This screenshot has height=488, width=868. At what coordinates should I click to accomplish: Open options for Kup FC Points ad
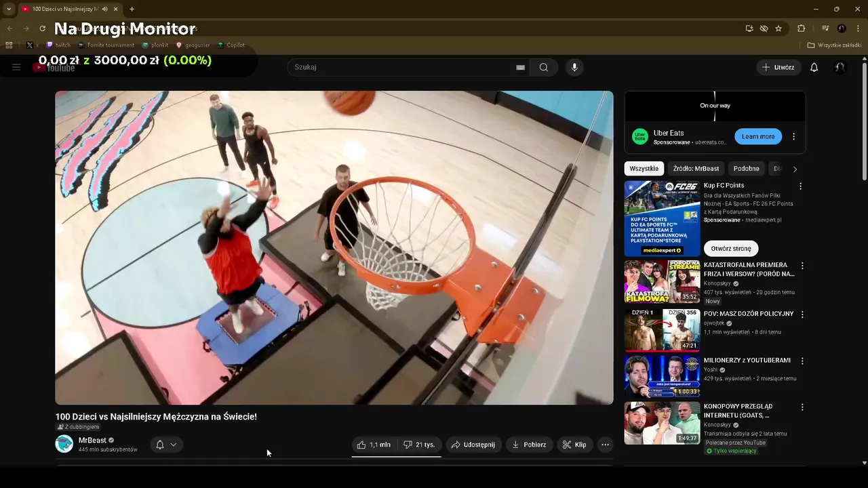[x=800, y=186]
